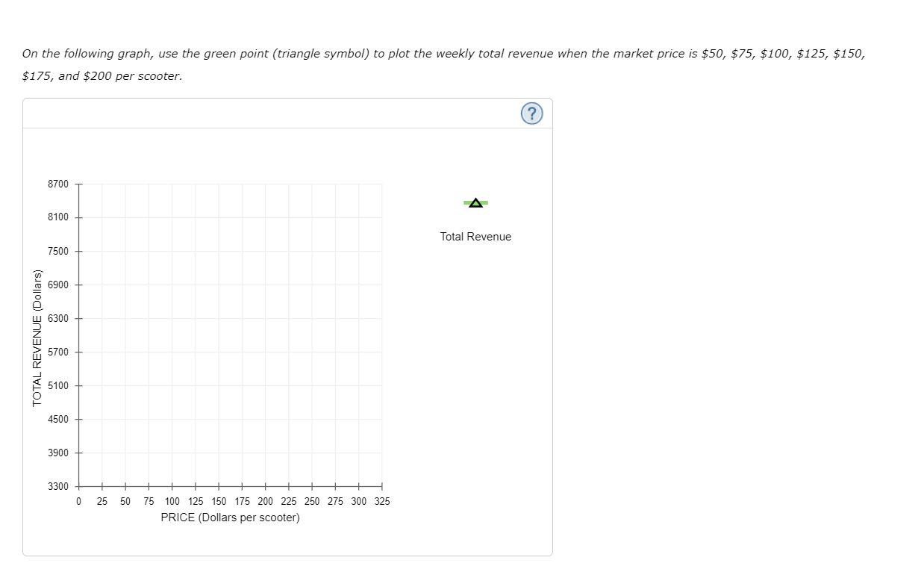Image resolution: width=924 pixels, height=578 pixels.
Task: Click the 6900 y-axis tick label
Action: 57,285
